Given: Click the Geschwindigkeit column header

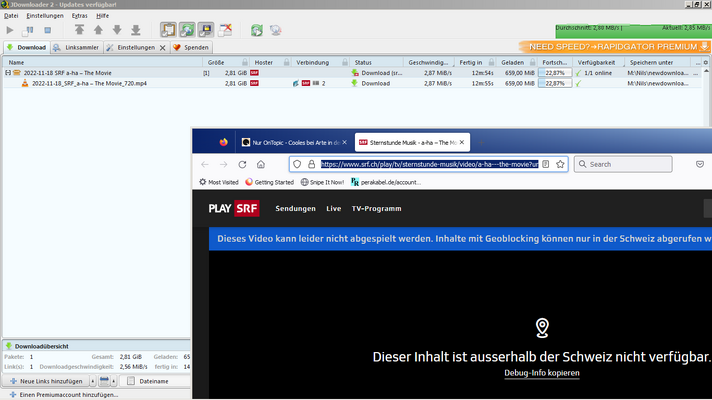Looking at the screenshot, I should click(x=428, y=62).
